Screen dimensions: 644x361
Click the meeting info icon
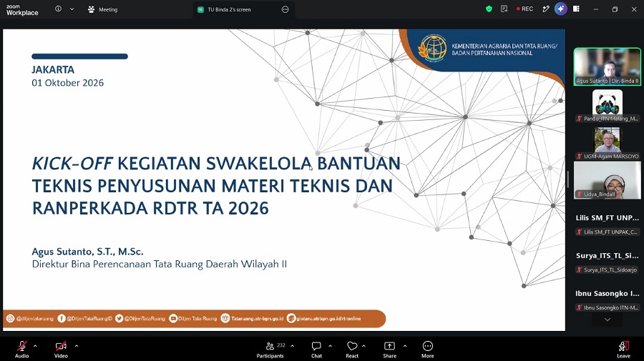[x=59, y=9]
